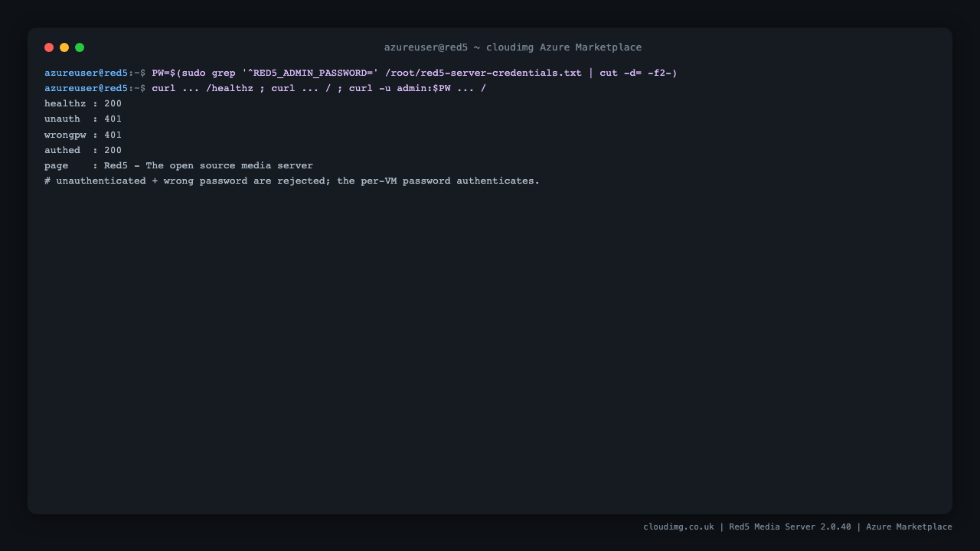Select the 'wrongpw : 401' output line
The width and height of the screenshot is (980, 551).
tap(83, 135)
